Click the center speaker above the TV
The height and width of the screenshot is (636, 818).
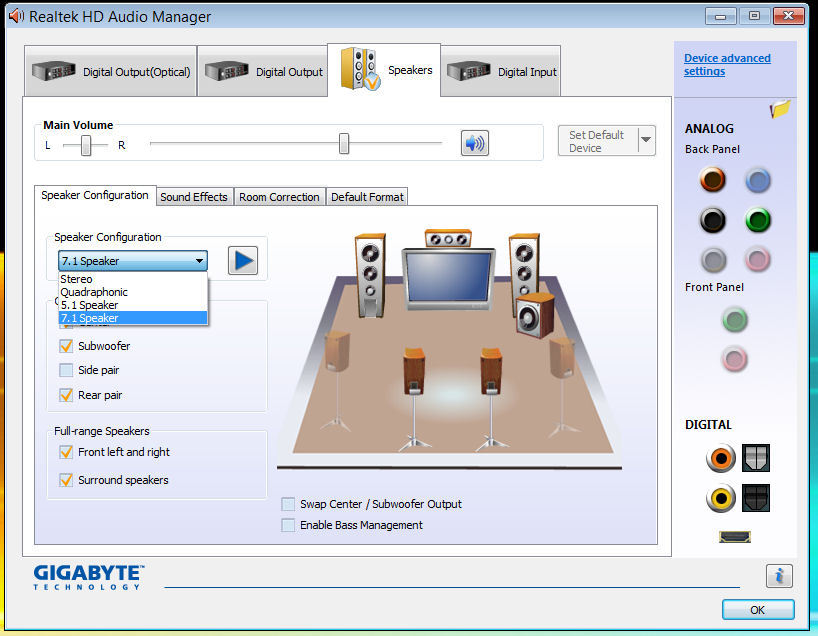448,238
